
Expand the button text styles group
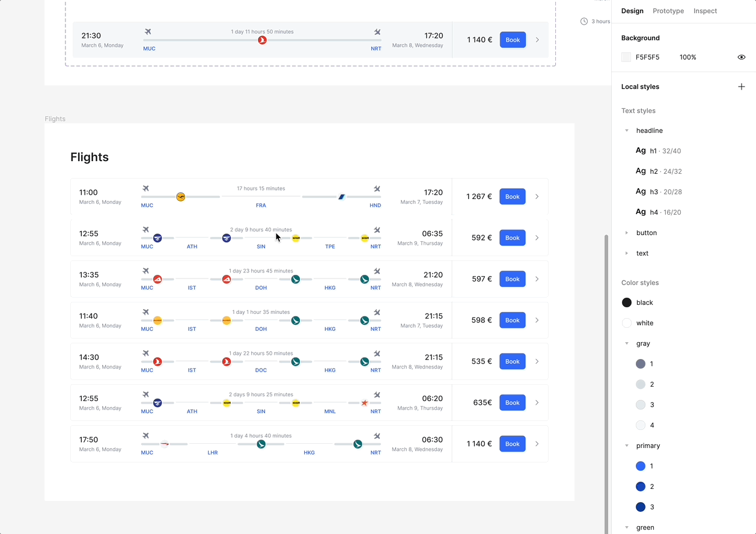[x=627, y=233]
